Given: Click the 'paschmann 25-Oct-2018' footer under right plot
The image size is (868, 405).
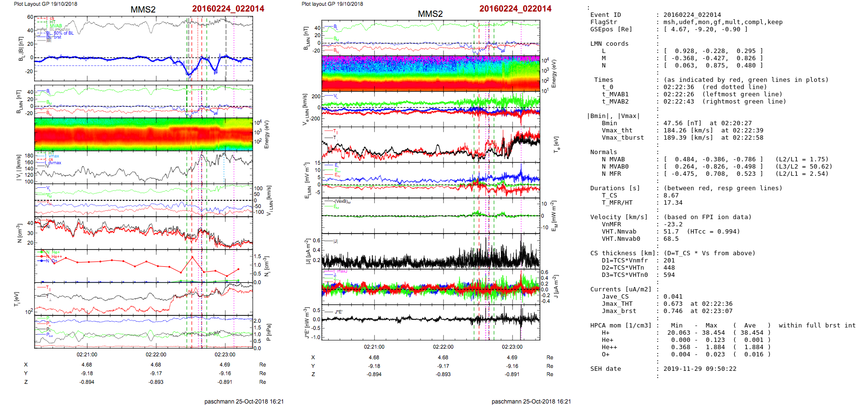Looking at the screenshot, I should click(x=531, y=401).
